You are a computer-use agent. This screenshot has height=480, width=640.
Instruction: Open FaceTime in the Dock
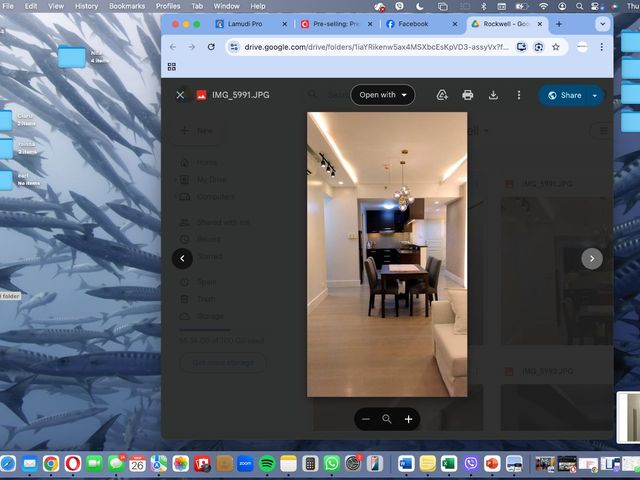(x=94, y=464)
